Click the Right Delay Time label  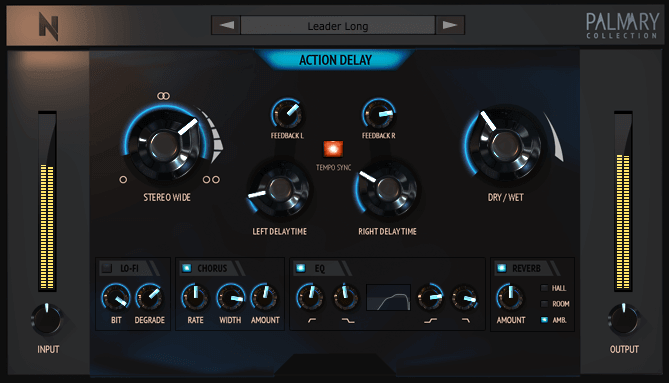pyautogui.click(x=387, y=232)
